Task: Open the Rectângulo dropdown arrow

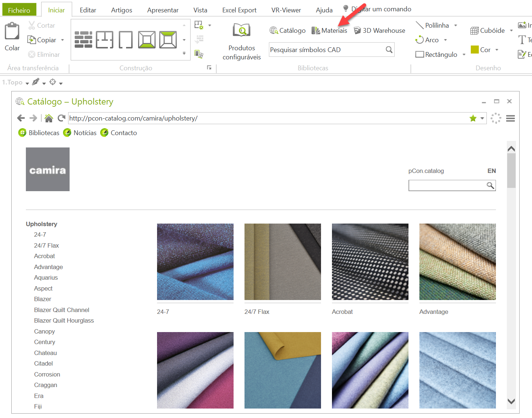Action: pyautogui.click(x=464, y=55)
